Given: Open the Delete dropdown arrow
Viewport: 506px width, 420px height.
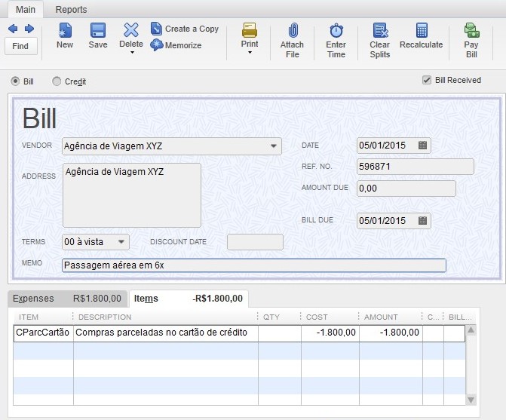Looking at the screenshot, I should [x=132, y=52].
